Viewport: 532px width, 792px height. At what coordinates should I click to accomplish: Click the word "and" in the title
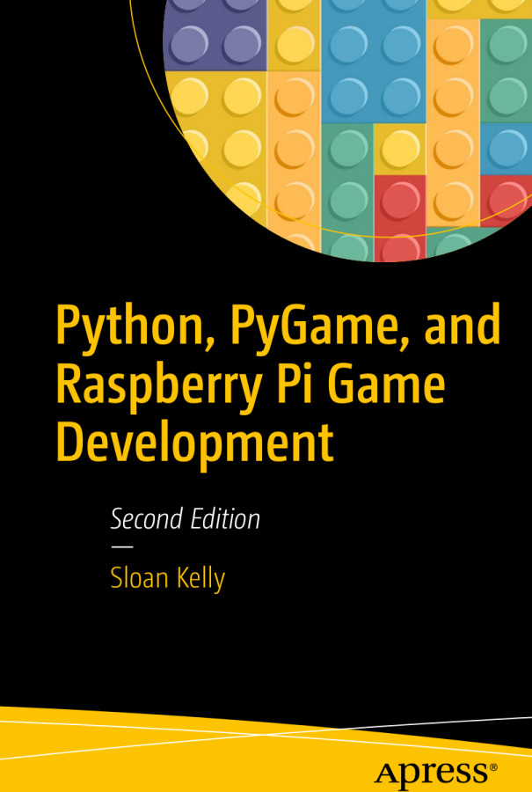click(x=462, y=326)
